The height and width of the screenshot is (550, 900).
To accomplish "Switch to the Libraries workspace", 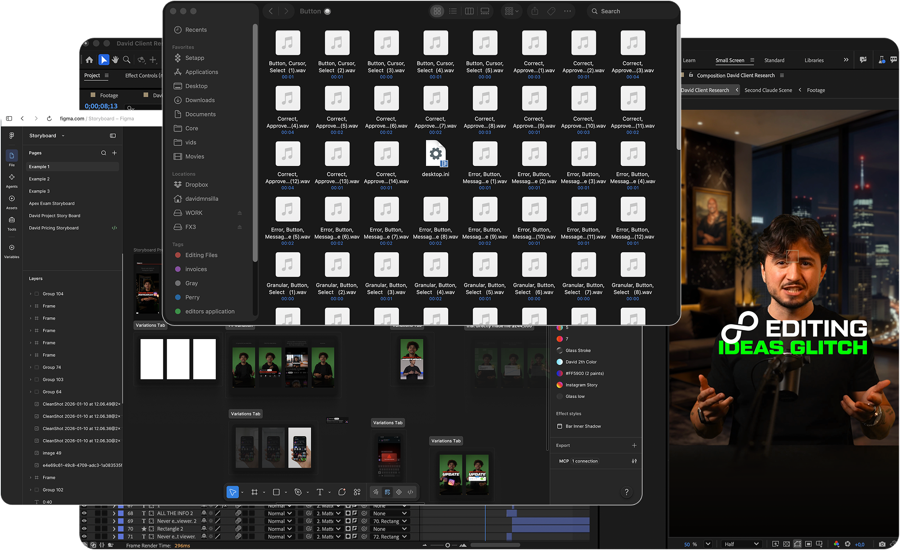I will click(x=814, y=60).
